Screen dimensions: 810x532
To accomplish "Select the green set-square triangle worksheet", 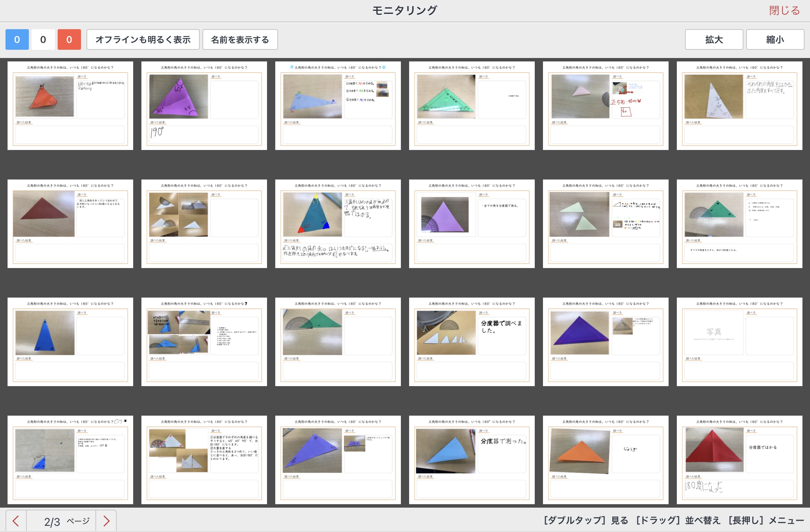I will pos(472,105).
